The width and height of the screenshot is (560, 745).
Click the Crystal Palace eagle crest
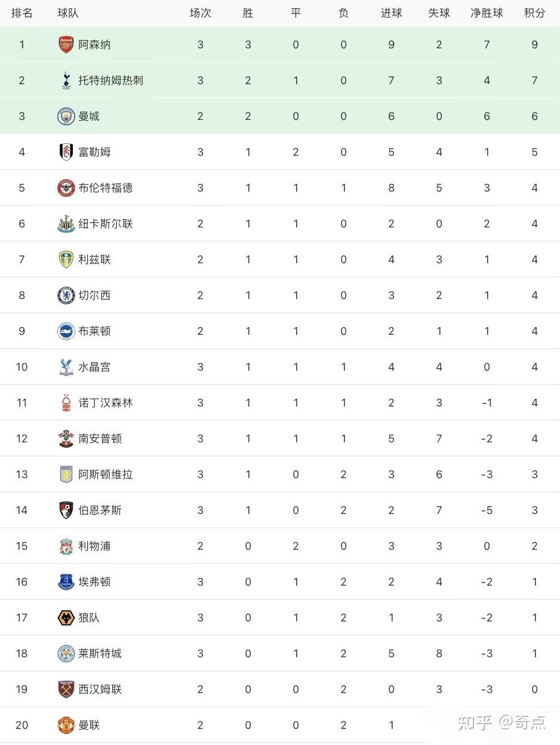[66, 367]
